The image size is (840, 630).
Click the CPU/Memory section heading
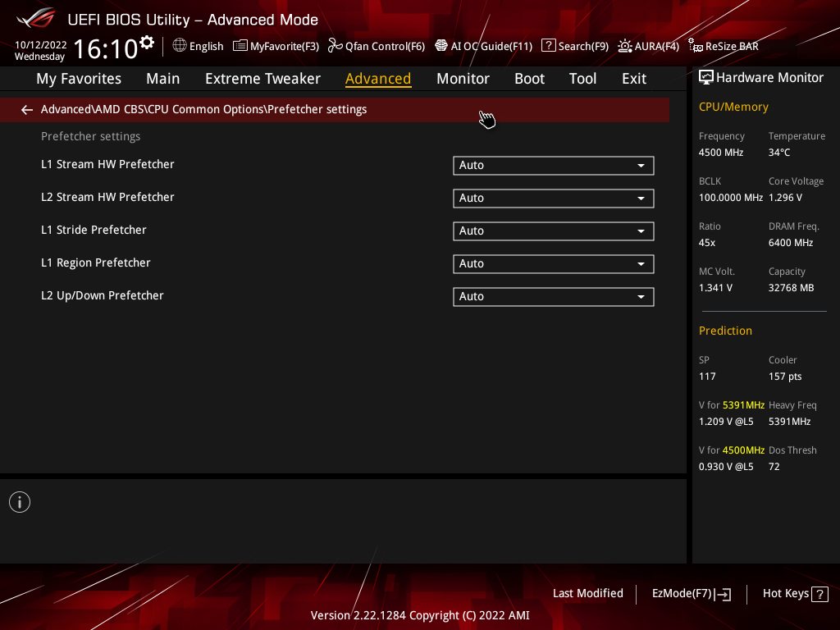pyautogui.click(x=733, y=107)
